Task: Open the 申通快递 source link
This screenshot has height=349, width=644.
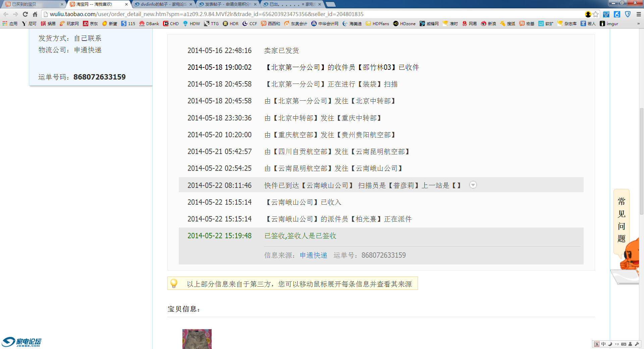Action: [x=313, y=255]
